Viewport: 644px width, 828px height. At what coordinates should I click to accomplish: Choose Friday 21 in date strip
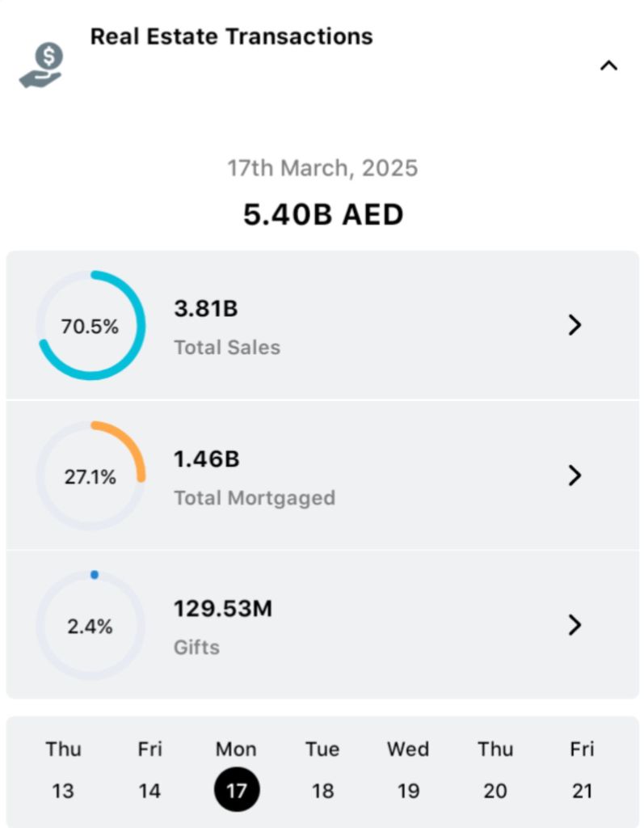click(x=582, y=770)
